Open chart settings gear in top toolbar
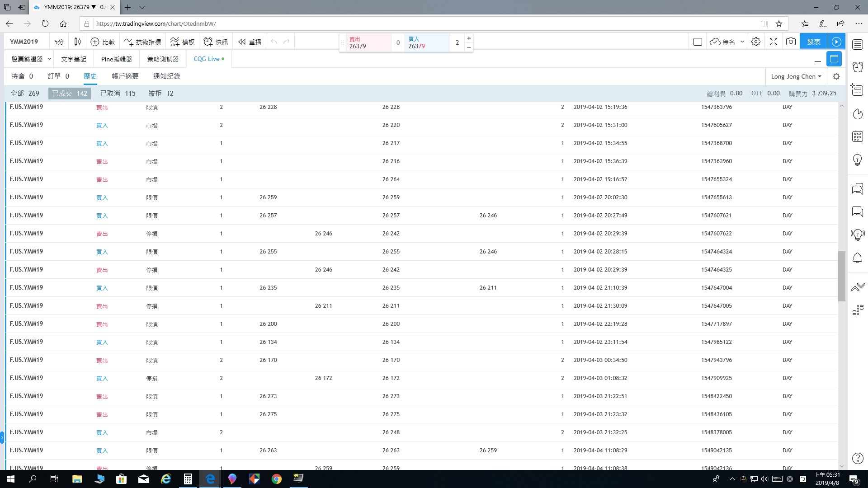This screenshot has width=868, height=488. [x=756, y=42]
